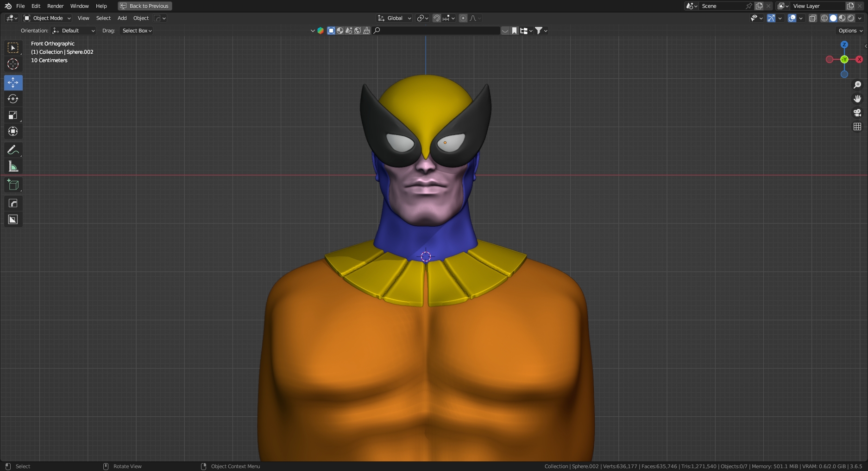Pin the Scene with pin icon
Viewport: 868px width, 471px height.
tap(748, 6)
